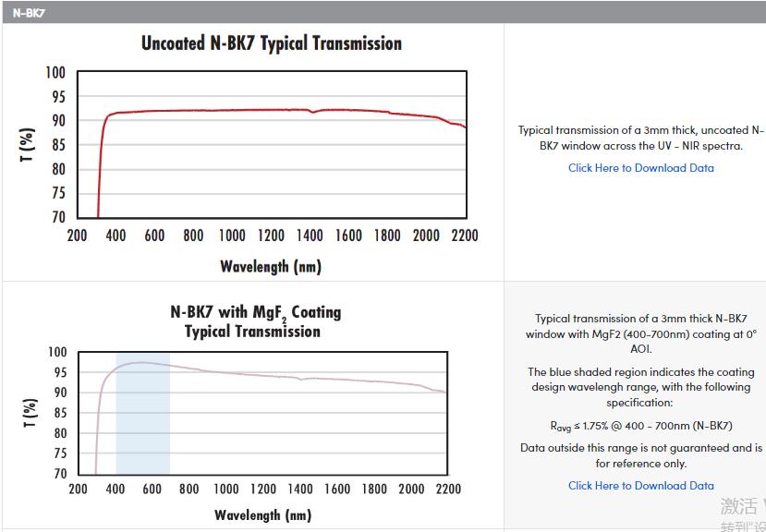The width and height of the screenshot is (766, 532).
Task: Click the Ravg ≤ 1.75% specification line
Action: [x=640, y=426]
